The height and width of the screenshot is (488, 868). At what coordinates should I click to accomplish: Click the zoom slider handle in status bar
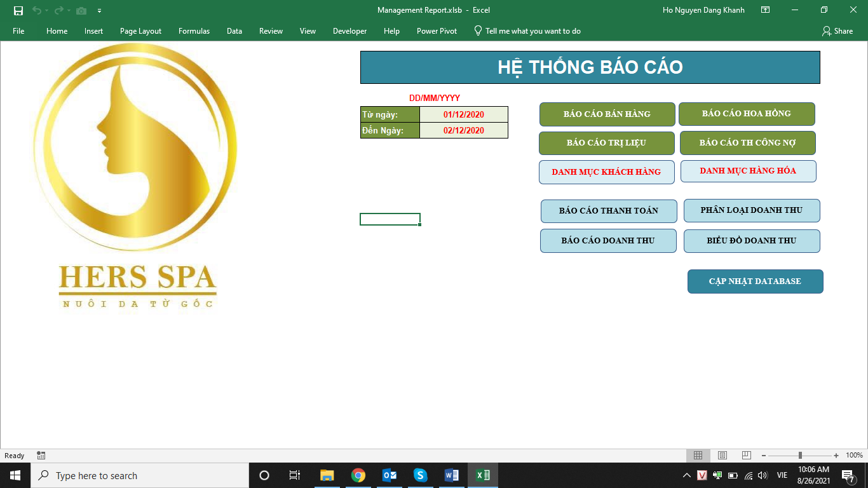click(x=800, y=456)
